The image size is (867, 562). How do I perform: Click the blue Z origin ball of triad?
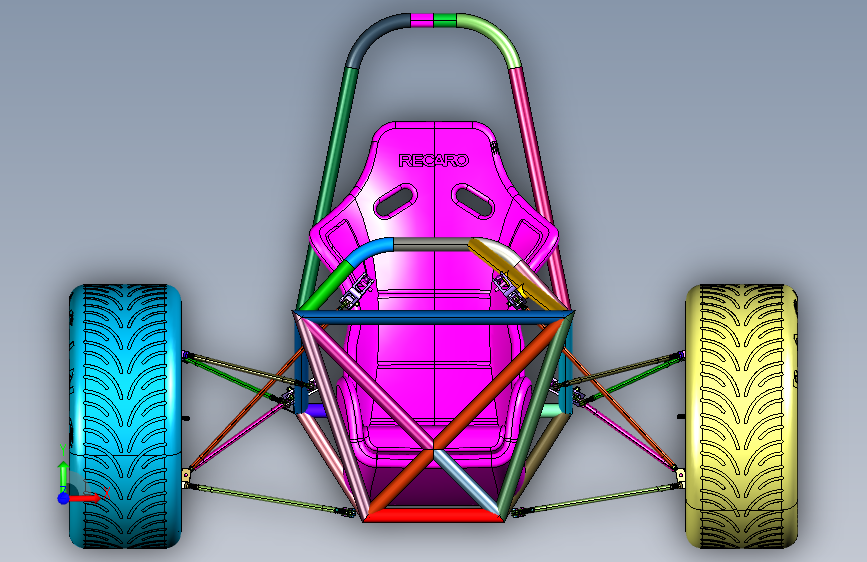63,498
